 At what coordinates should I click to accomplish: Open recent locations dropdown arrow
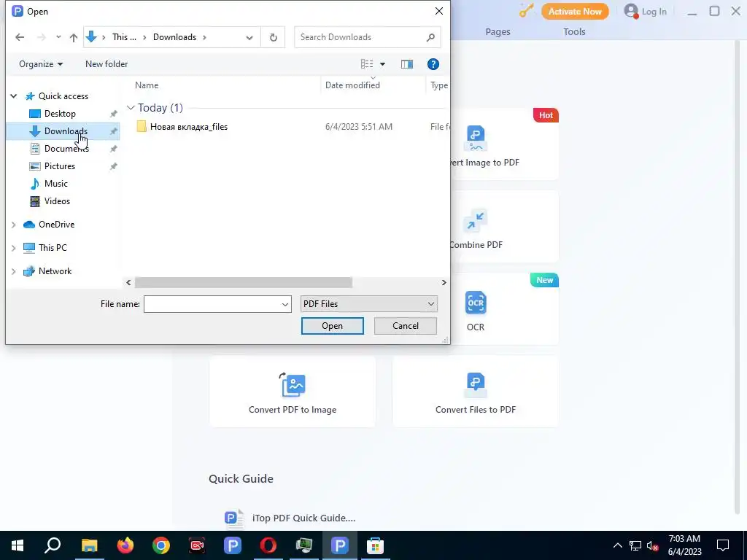[58, 37]
